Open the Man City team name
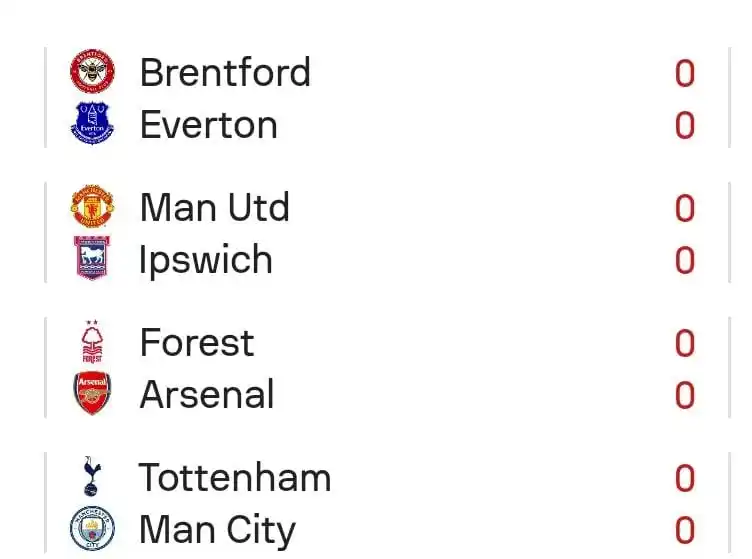 point(217,530)
